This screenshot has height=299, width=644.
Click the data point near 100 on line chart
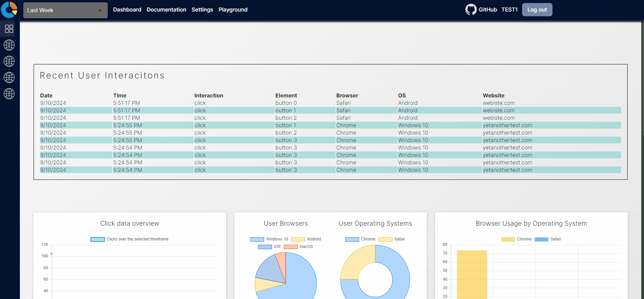coord(52,253)
